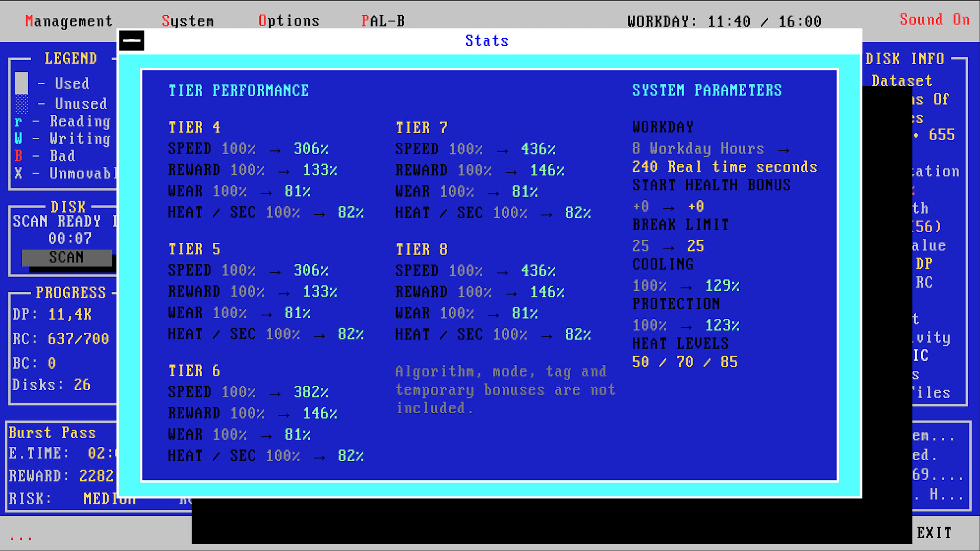
Task: Click the TIER 7 heading
Action: [x=422, y=128]
